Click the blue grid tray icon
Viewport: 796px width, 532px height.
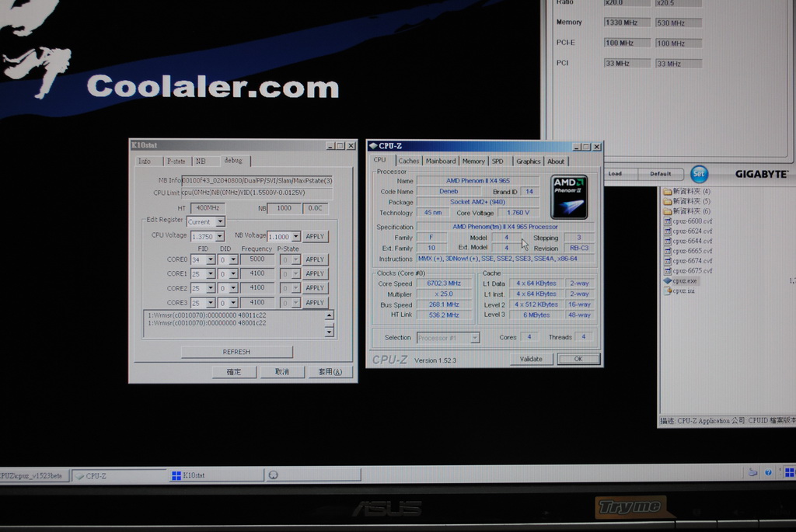point(790,473)
